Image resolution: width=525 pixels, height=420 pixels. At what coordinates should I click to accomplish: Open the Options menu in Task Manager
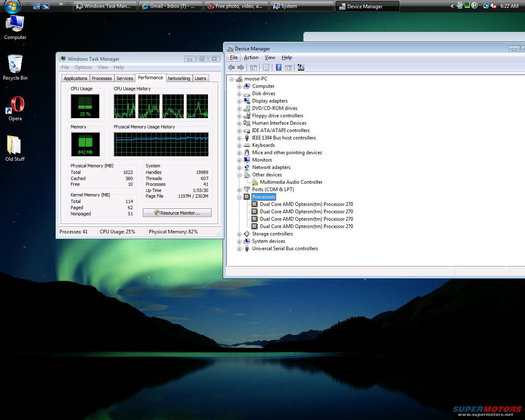point(83,67)
